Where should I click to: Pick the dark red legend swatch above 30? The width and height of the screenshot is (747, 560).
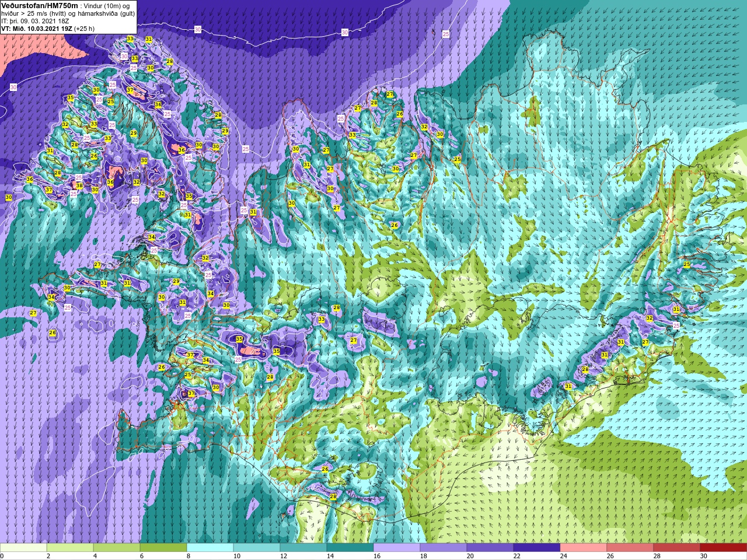724,548
